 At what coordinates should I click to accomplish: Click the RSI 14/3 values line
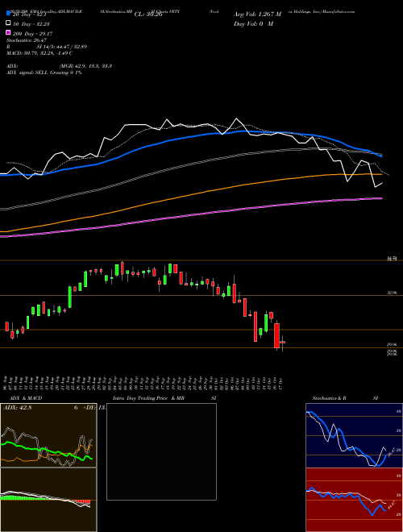pyautogui.click(x=47, y=47)
